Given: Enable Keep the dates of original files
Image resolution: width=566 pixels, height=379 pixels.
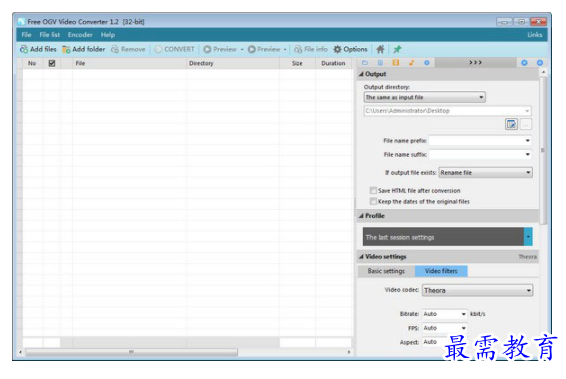Looking at the screenshot, I should coord(373,201).
